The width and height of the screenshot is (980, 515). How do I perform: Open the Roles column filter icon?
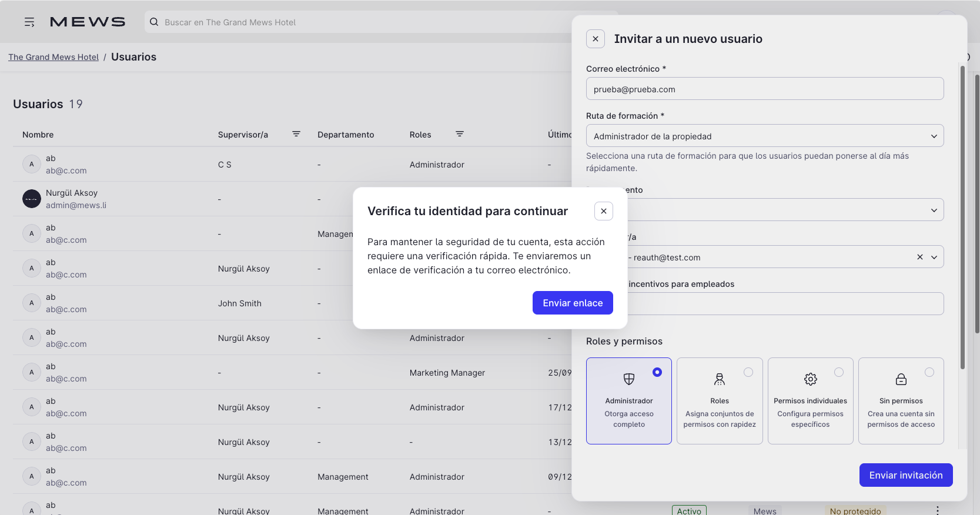[460, 134]
